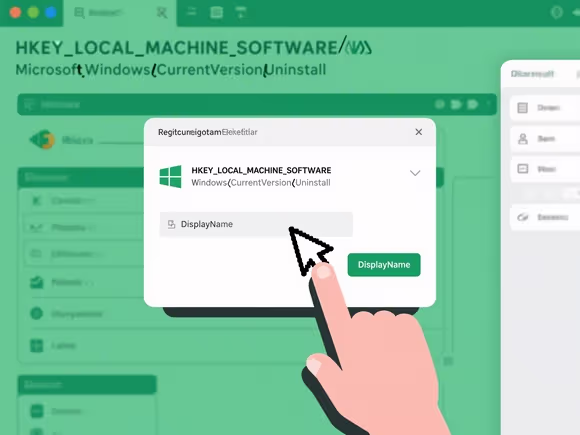Click the list lines icon in the top bar

(191, 12)
